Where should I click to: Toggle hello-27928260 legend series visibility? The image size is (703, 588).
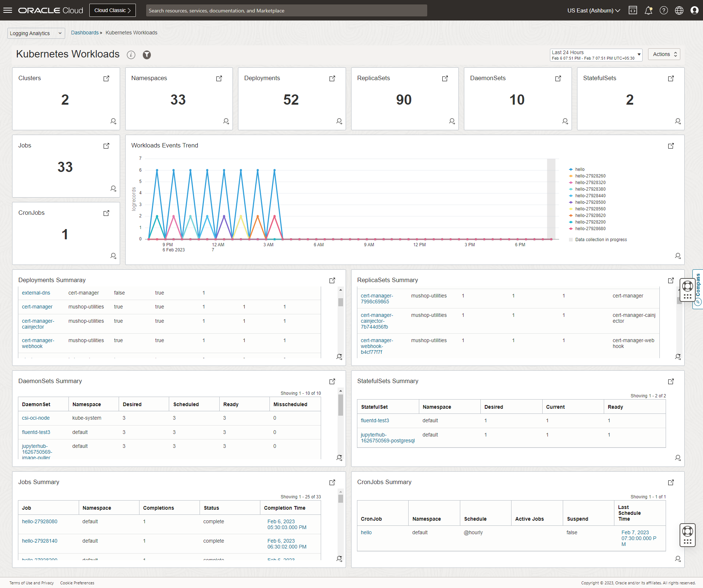[590, 176]
